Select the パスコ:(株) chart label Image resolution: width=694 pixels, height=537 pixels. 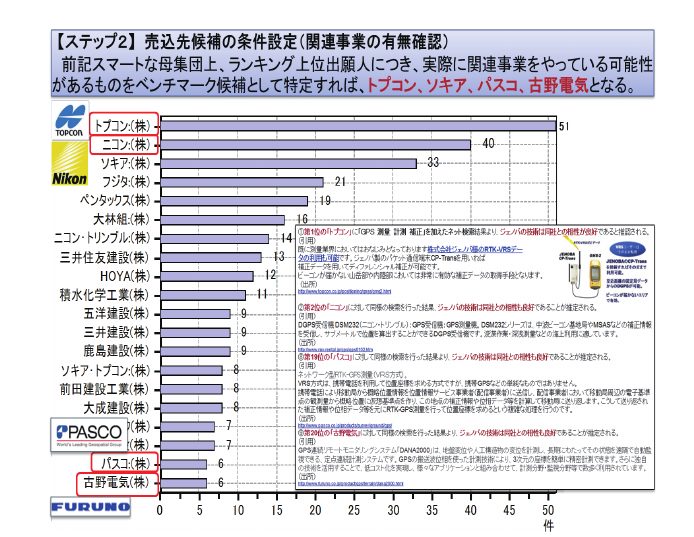click(126, 464)
